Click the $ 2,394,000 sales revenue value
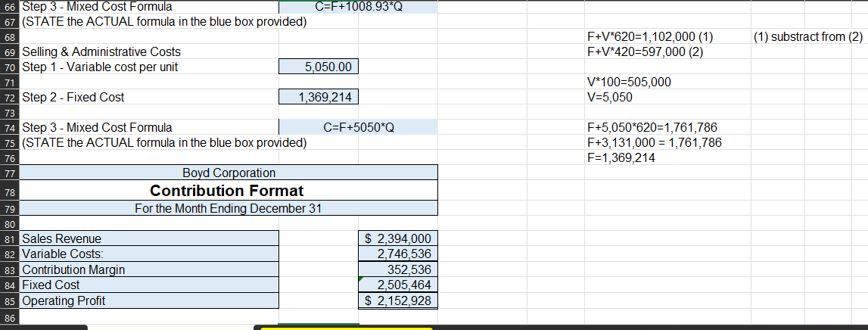Viewport: 868px width, 330px height. 398,238
